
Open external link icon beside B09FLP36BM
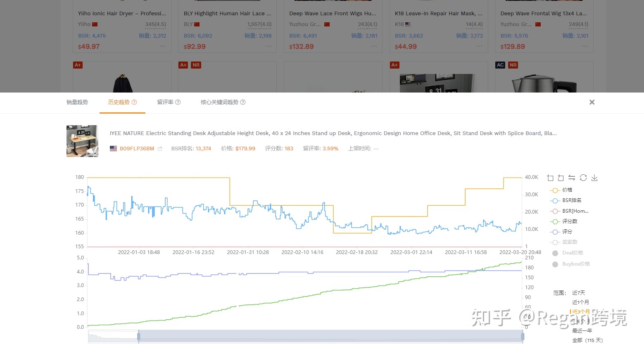pyautogui.click(x=160, y=149)
